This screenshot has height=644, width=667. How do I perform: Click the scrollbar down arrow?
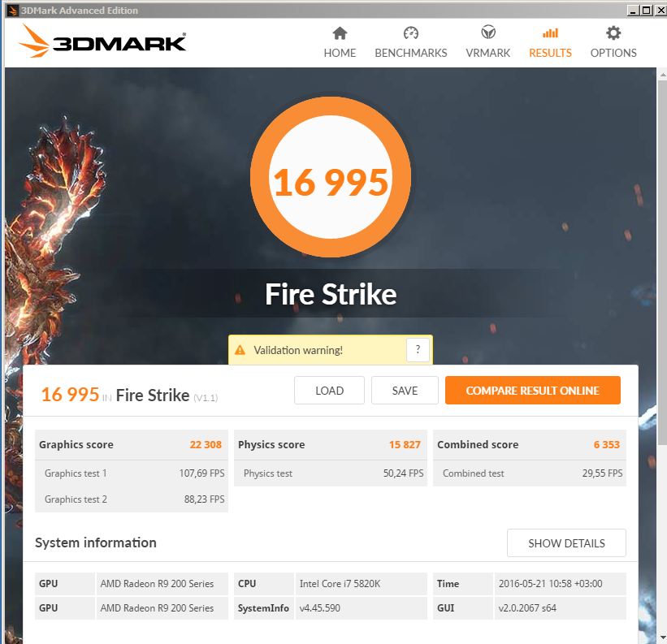click(662, 638)
